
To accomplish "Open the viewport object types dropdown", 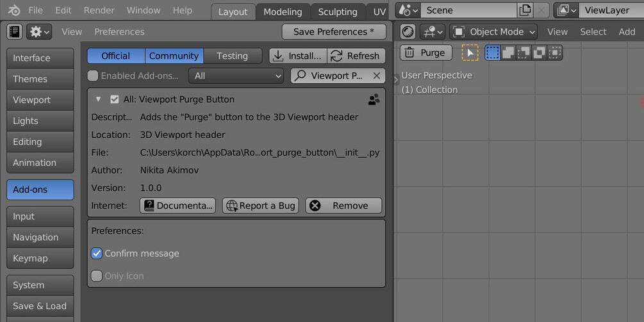I will [433, 31].
